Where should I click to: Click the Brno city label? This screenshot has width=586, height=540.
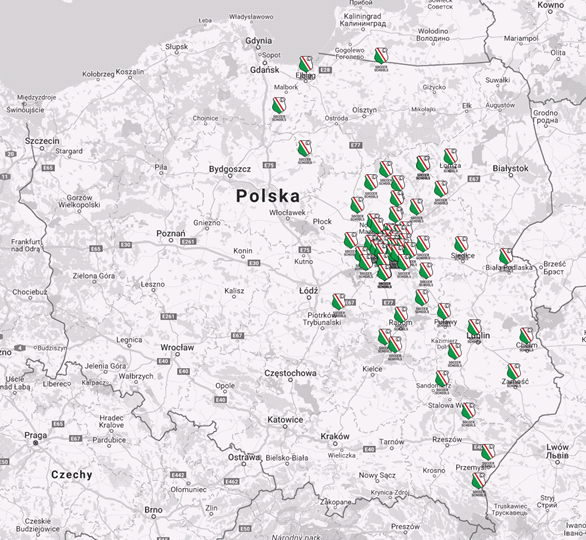click(153, 510)
